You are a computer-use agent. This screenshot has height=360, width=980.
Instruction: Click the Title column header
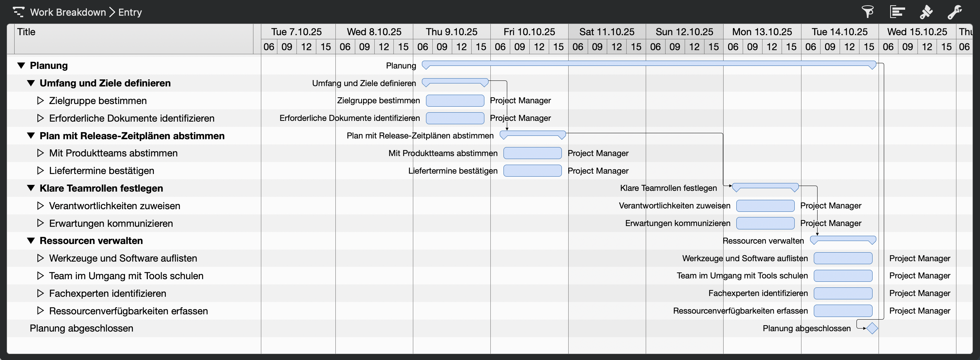[x=26, y=32]
